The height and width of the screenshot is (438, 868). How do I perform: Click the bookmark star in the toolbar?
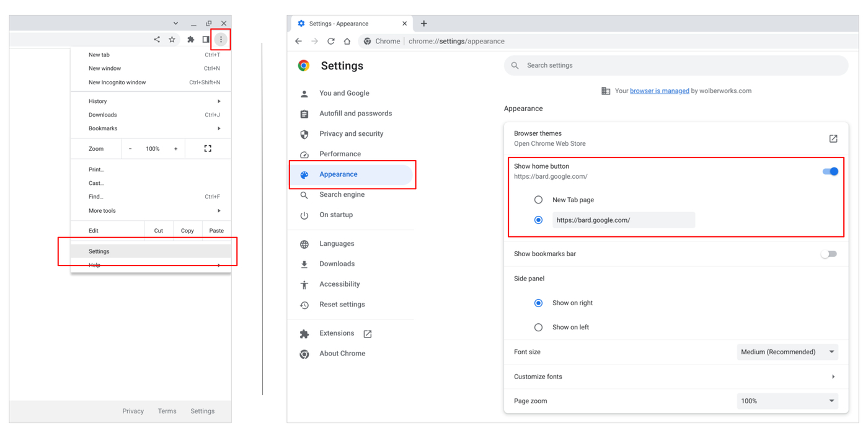click(x=172, y=38)
